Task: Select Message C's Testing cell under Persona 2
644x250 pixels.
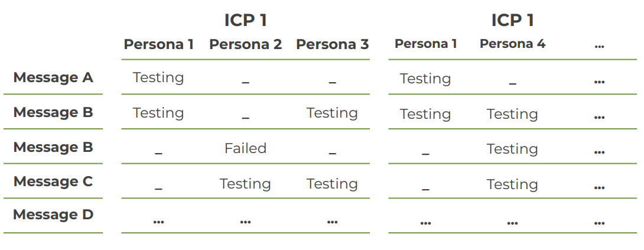Action: click(245, 184)
